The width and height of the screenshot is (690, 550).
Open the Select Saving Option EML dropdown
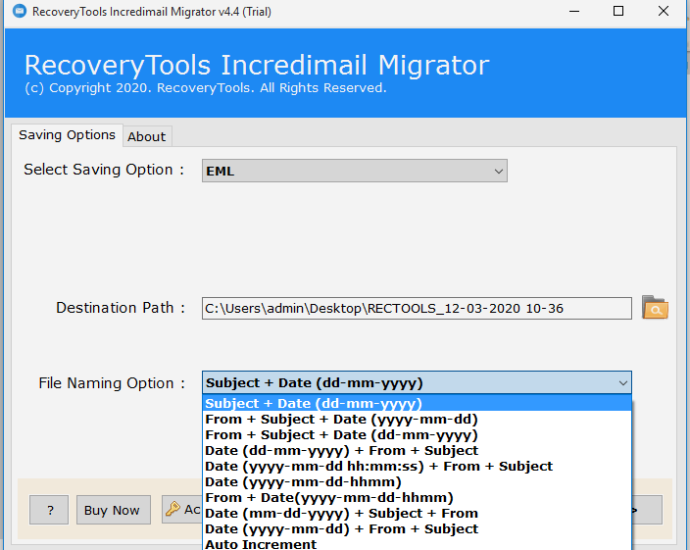click(x=354, y=171)
